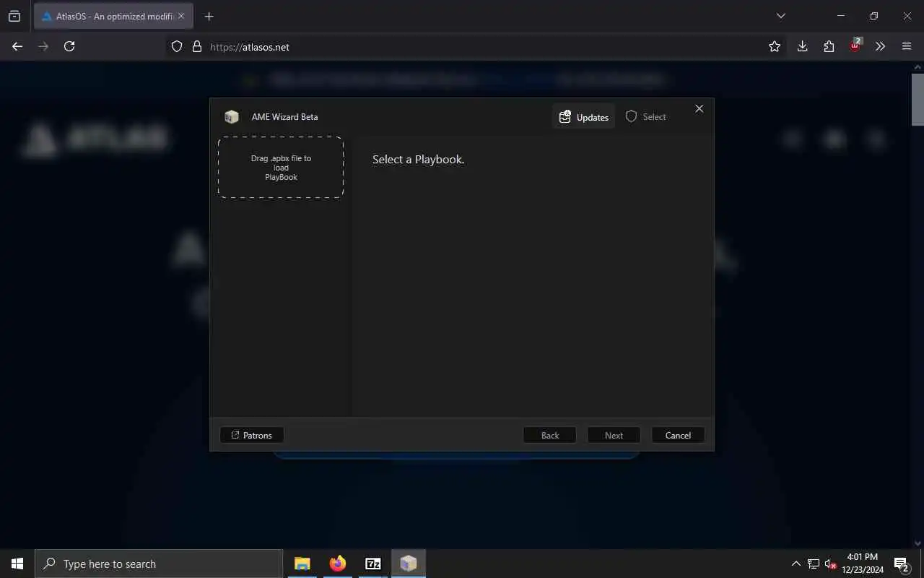Click the tracking protection shield icon
This screenshot has height=578, width=924.
tap(177, 46)
